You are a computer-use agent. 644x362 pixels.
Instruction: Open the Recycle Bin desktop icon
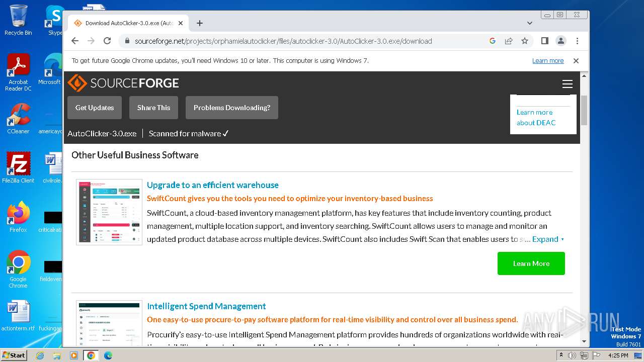18,20
